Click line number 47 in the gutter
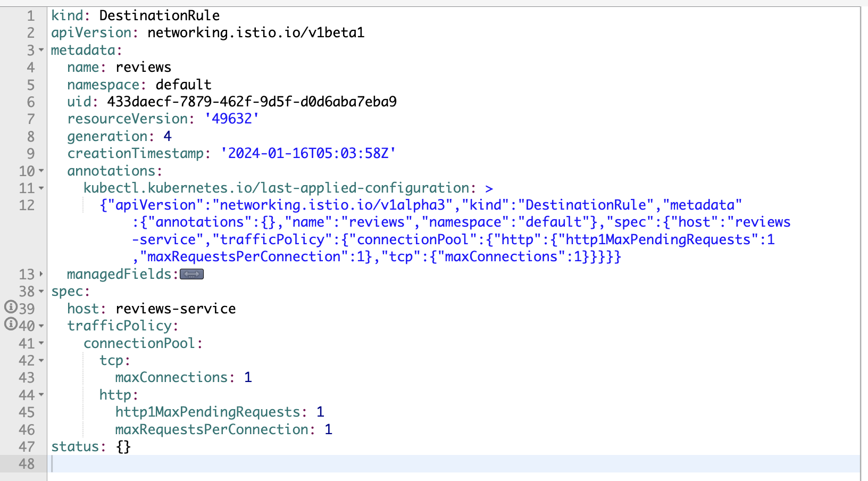 (x=27, y=447)
